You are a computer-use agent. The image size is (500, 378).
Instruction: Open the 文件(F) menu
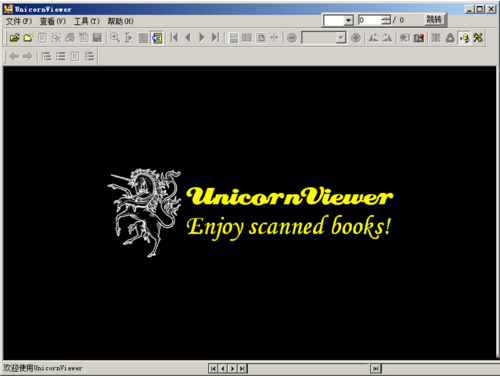[x=19, y=21]
